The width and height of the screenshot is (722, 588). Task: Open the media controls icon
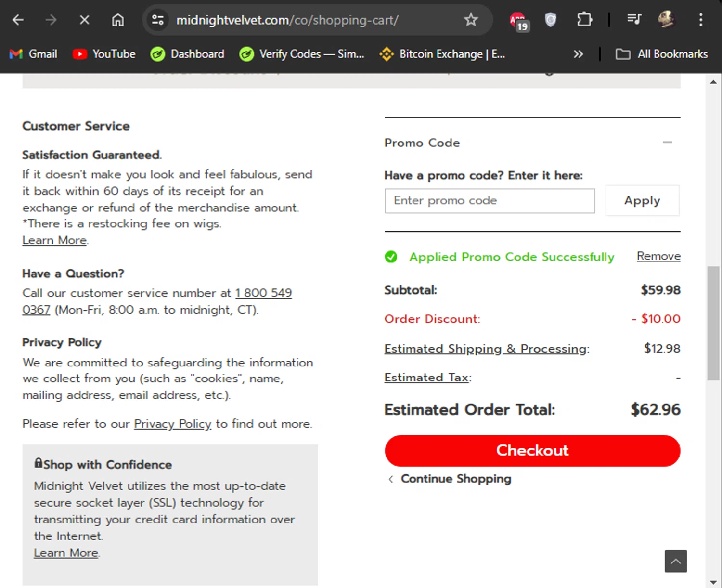pyautogui.click(x=634, y=20)
